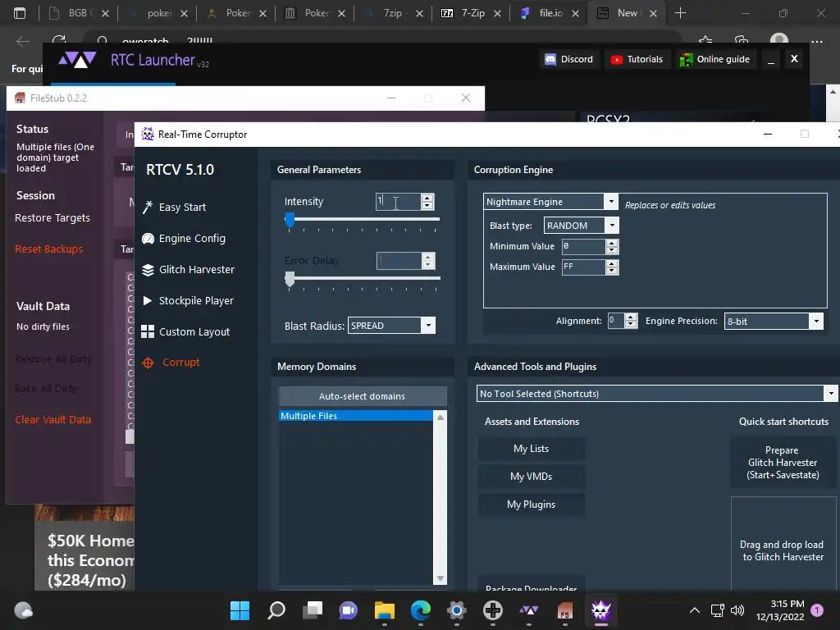This screenshot has height=630, width=840.
Task: Open the Blast Radius dropdown
Action: click(x=428, y=326)
